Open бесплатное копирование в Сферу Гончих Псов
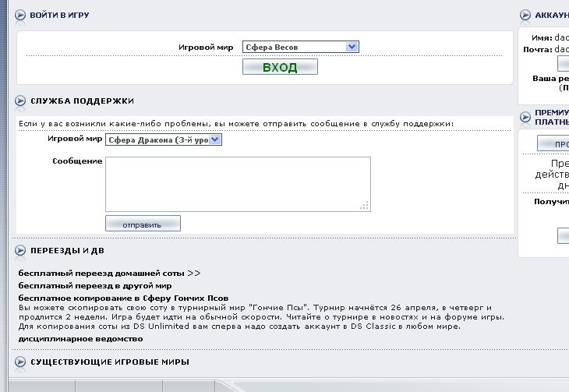 click(x=123, y=298)
